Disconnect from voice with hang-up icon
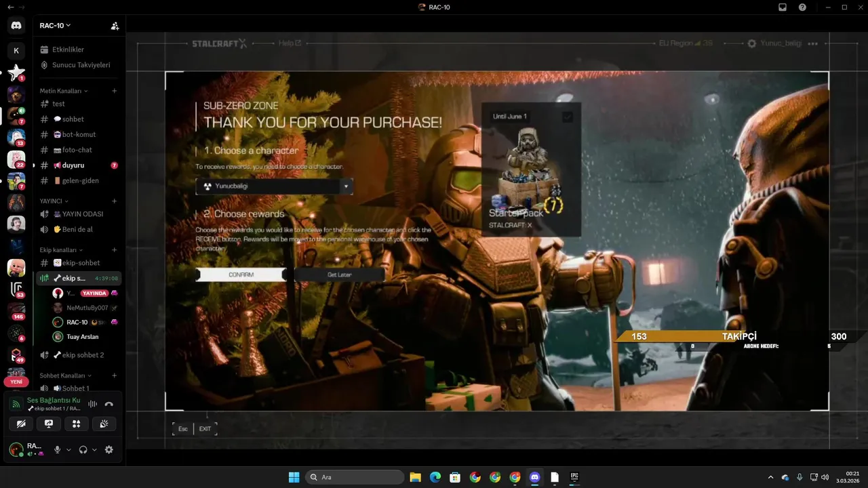This screenshot has height=488, width=868. pyautogui.click(x=108, y=404)
